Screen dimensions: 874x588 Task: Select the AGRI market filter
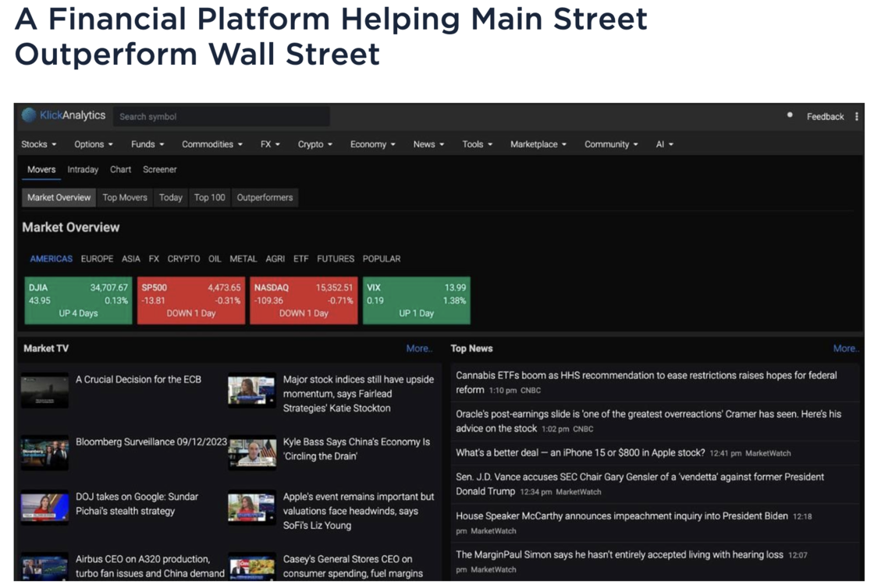(x=275, y=259)
